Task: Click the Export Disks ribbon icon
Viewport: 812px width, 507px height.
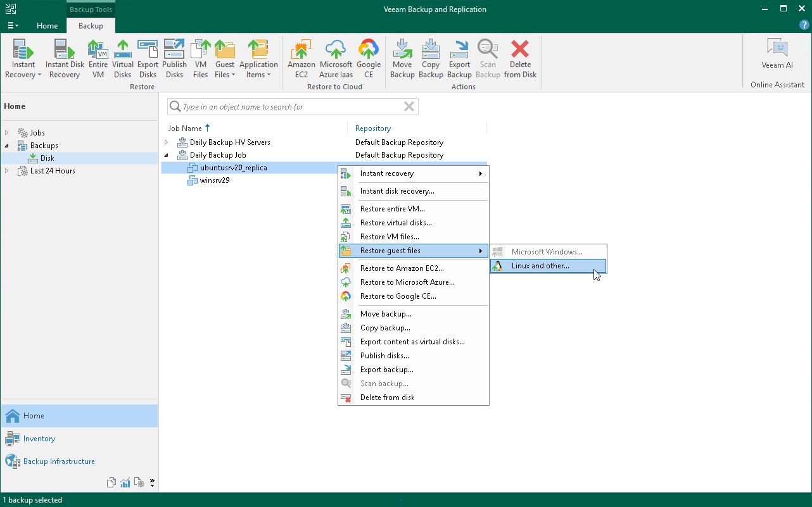Action: 148,59
